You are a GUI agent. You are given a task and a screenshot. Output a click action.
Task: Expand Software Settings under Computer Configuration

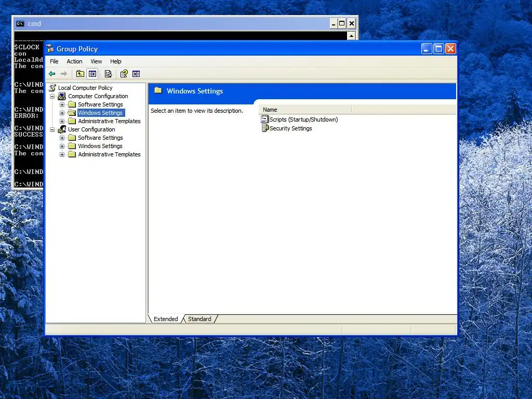62,104
